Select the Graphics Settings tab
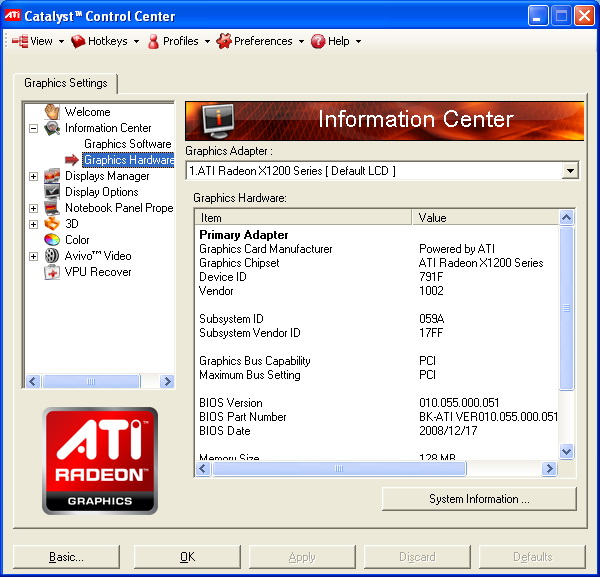 [x=65, y=83]
